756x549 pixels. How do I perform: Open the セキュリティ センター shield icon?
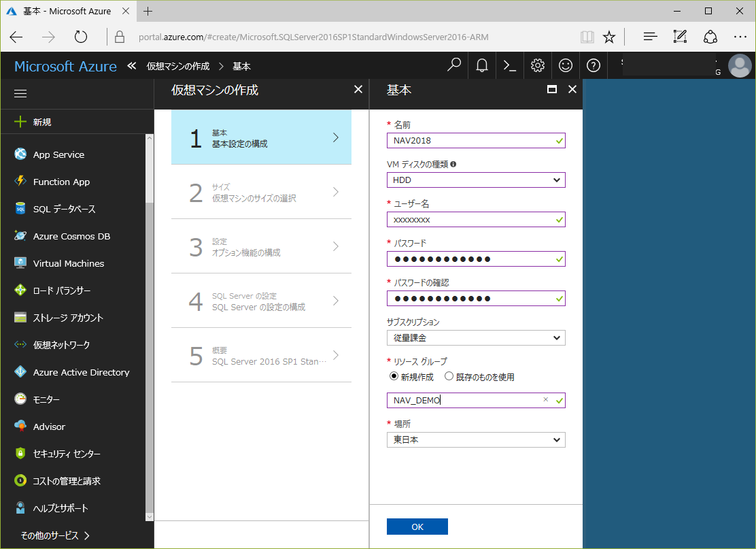tap(20, 454)
